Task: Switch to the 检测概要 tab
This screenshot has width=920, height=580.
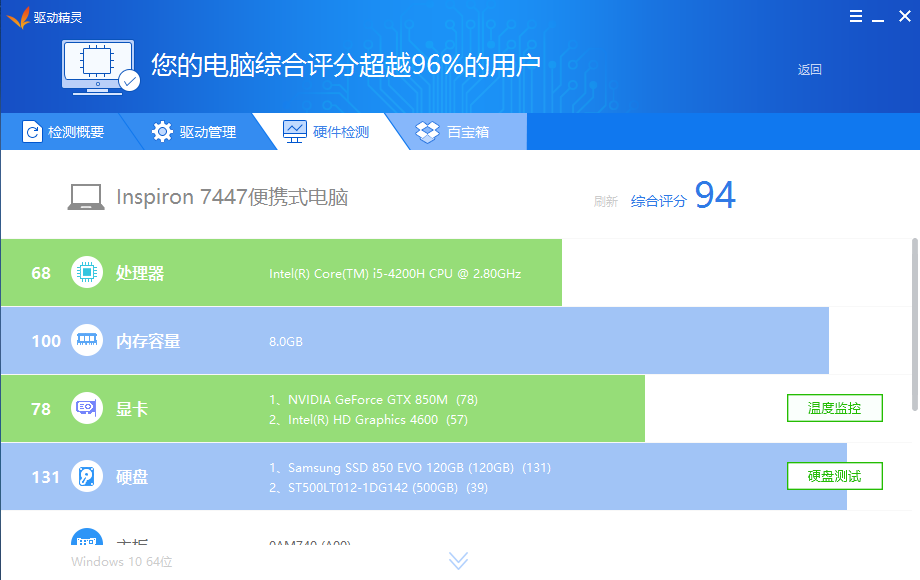Action: point(64,132)
